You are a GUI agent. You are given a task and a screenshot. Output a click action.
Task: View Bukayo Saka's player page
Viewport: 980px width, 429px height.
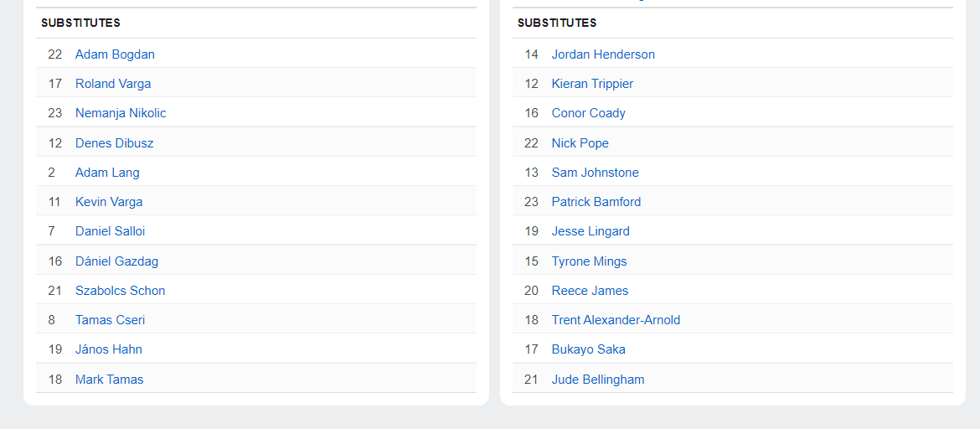pos(588,349)
